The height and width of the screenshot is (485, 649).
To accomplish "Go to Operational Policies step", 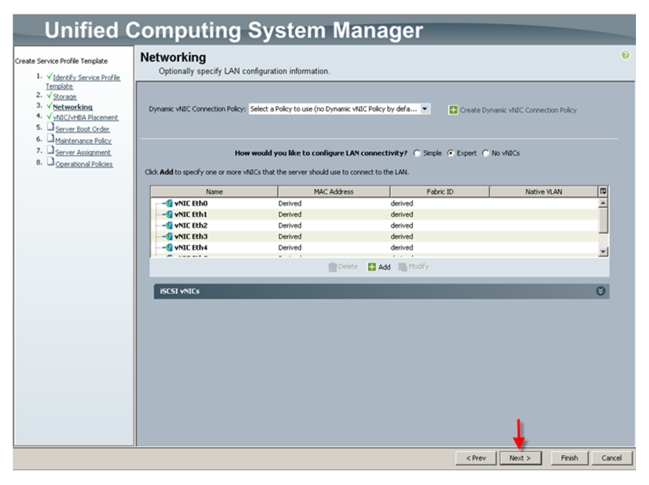I will point(84,164).
